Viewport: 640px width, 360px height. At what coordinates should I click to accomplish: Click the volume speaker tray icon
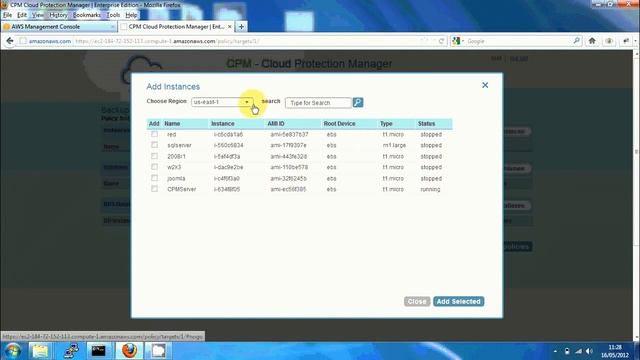coord(589,351)
